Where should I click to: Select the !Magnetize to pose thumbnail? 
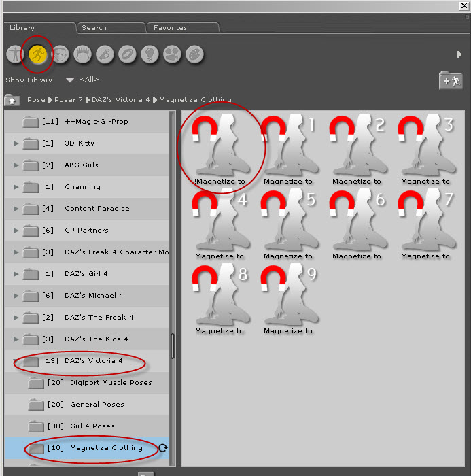(x=220, y=149)
